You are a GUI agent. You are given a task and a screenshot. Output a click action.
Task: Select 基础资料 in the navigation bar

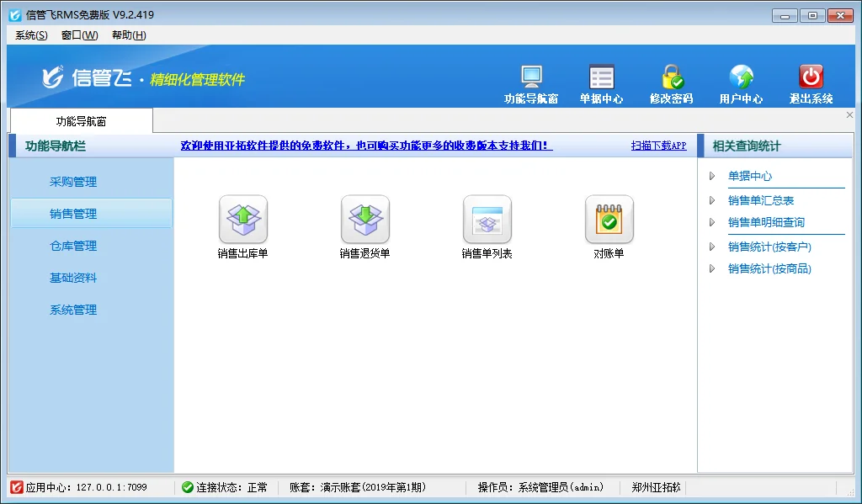tap(73, 278)
